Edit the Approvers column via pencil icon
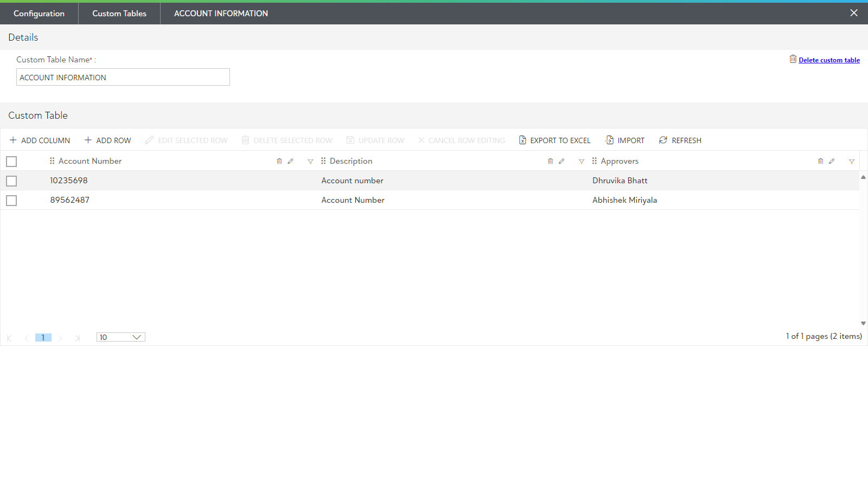 click(832, 161)
